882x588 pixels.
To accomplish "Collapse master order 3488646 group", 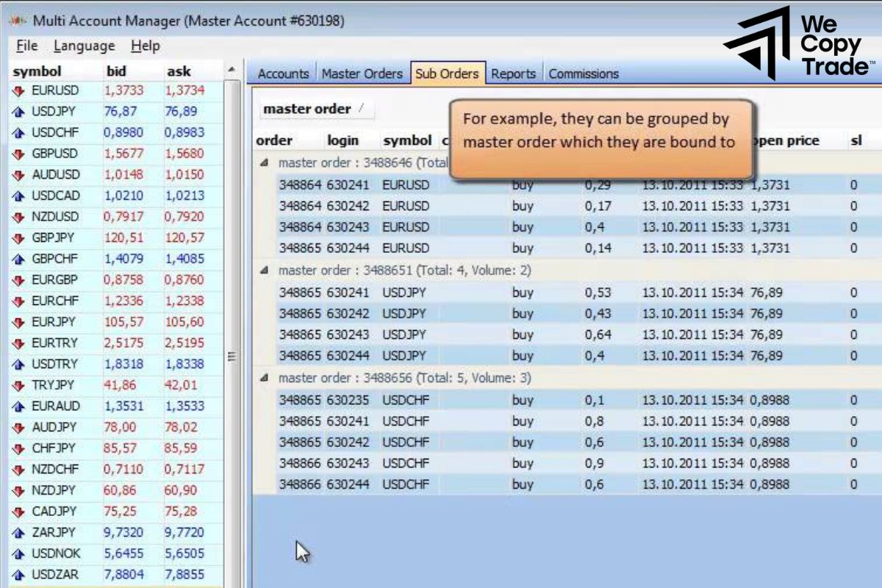I will click(265, 162).
